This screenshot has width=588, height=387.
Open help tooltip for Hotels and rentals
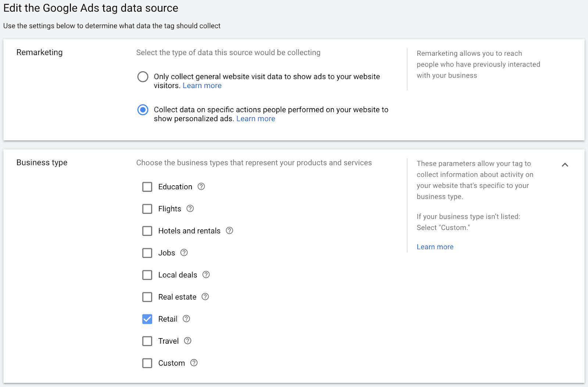229,230
